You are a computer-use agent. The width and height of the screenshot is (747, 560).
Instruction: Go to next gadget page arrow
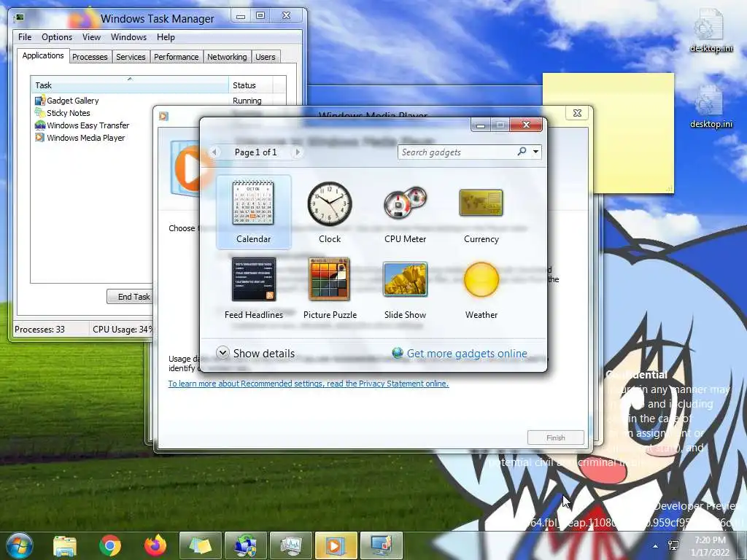[x=298, y=152]
